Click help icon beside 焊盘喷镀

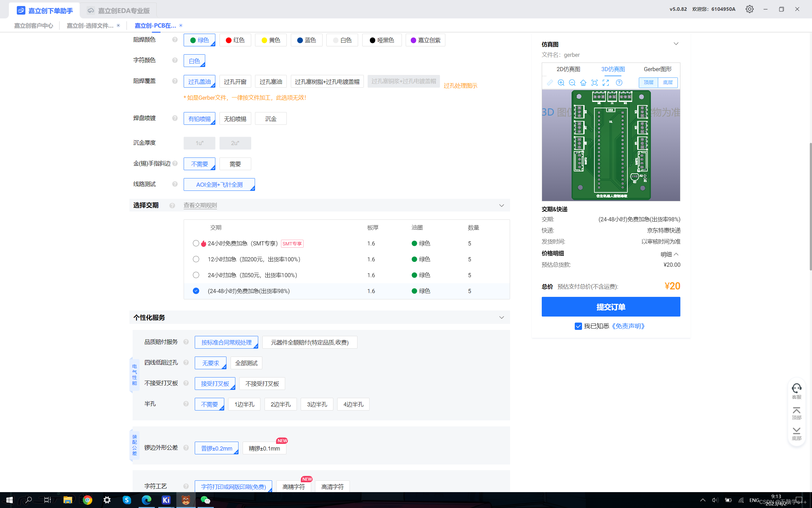coord(175,118)
